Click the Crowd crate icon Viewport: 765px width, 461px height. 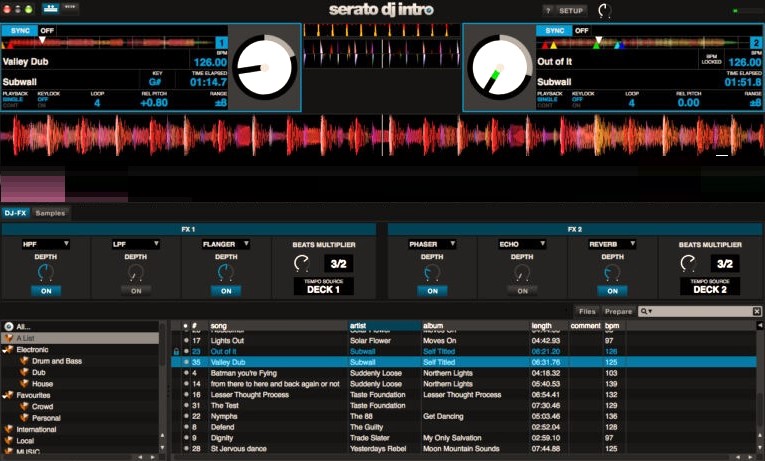[24, 406]
